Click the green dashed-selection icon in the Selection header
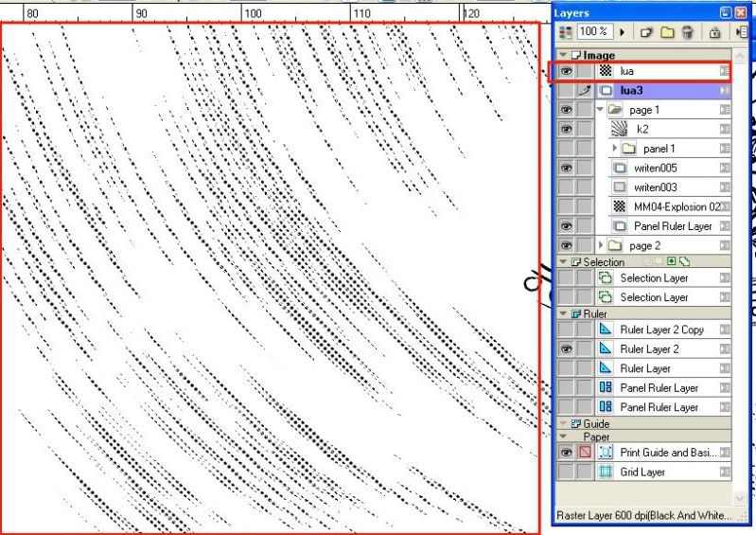The width and height of the screenshot is (756, 535). [684, 261]
